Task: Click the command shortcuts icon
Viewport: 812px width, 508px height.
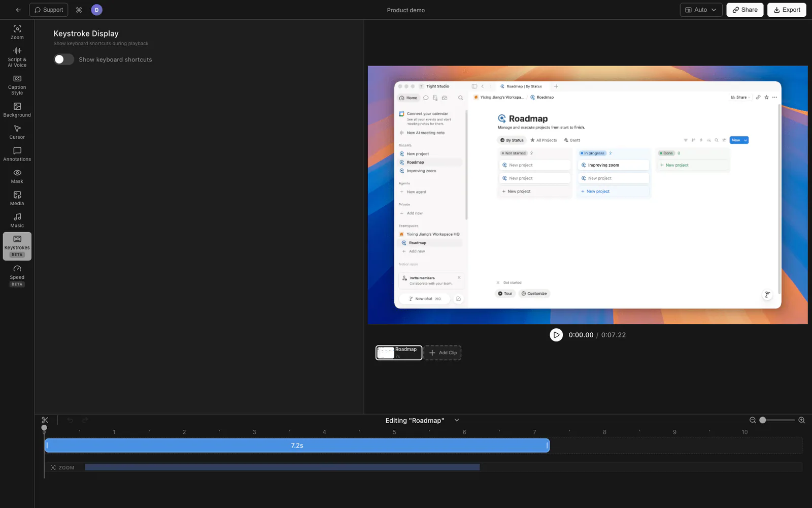Action: click(79, 10)
